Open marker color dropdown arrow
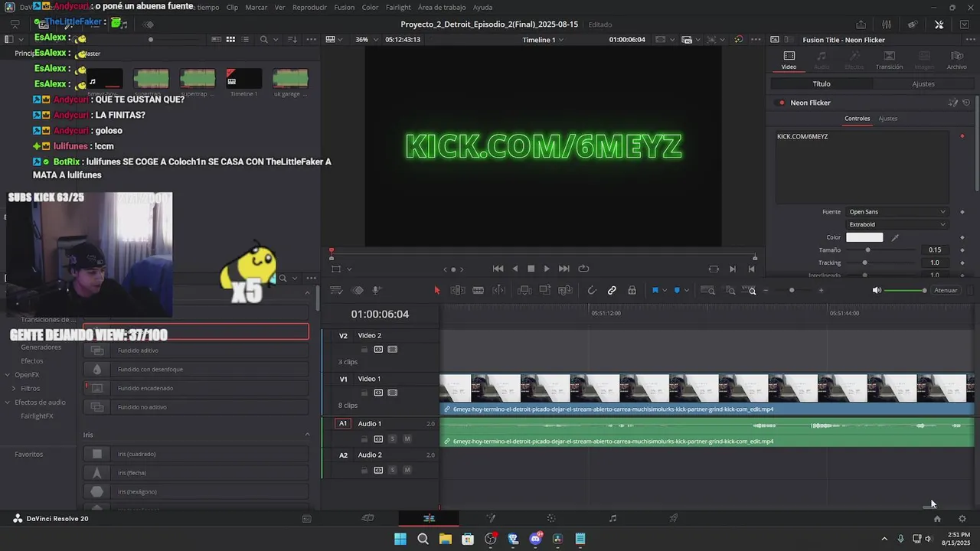980x551 pixels. [x=686, y=290]
